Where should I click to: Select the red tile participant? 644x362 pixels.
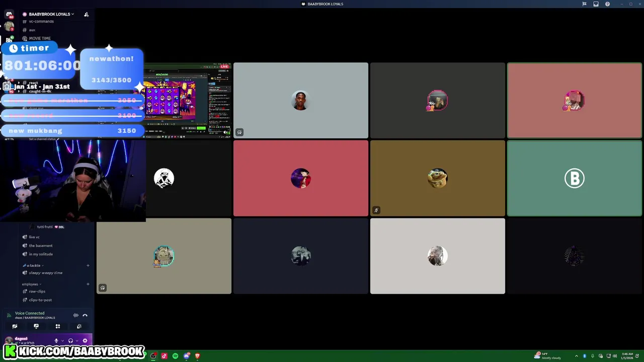click(x=301, y=178)
